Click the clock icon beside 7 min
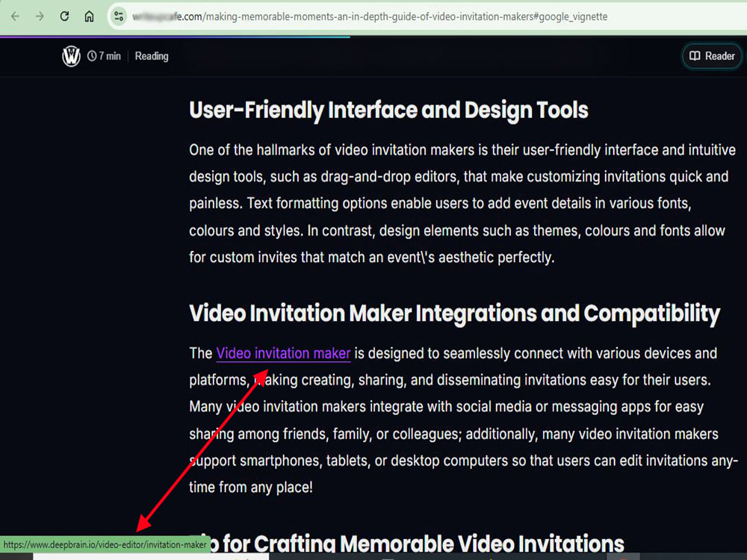Viewport: 747px width, 560px height. pos(91,56)
